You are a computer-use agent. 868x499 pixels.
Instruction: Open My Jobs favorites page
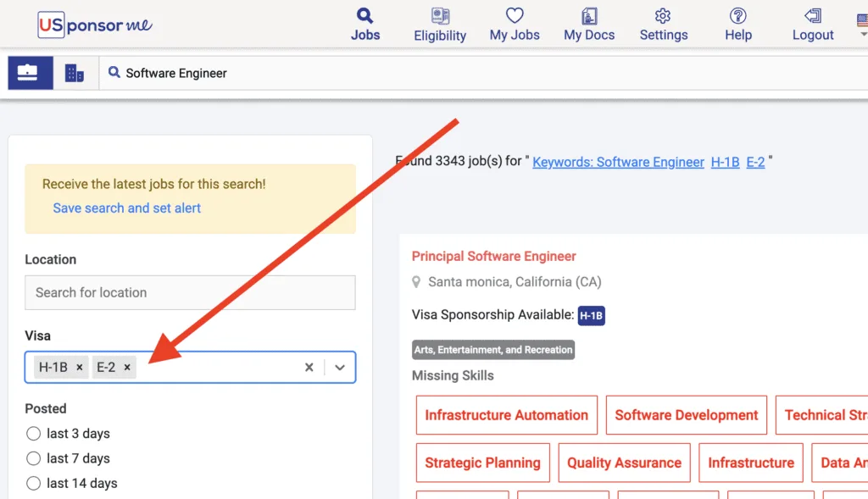515,25
